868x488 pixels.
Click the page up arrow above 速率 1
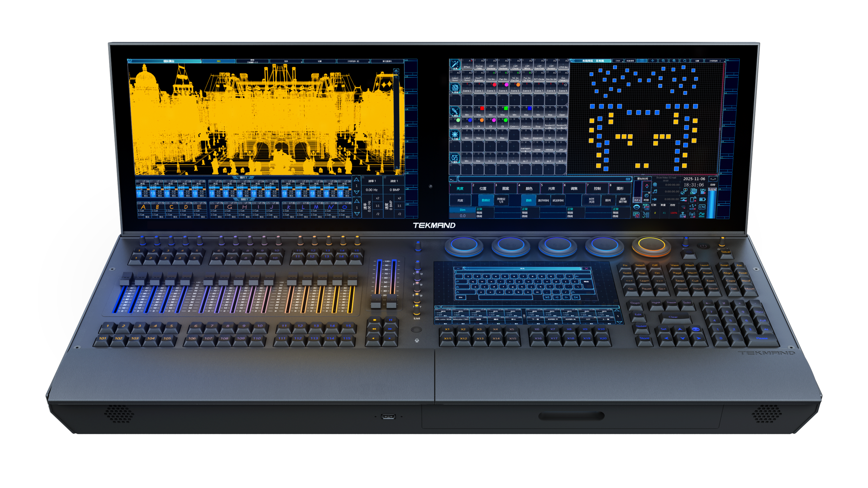tap(357, 180)
